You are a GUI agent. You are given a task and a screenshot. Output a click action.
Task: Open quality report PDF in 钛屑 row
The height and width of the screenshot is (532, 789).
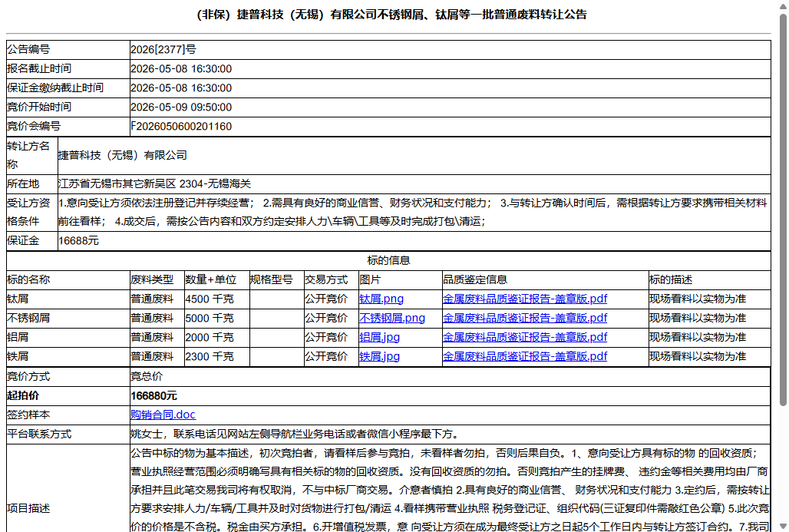525,299
